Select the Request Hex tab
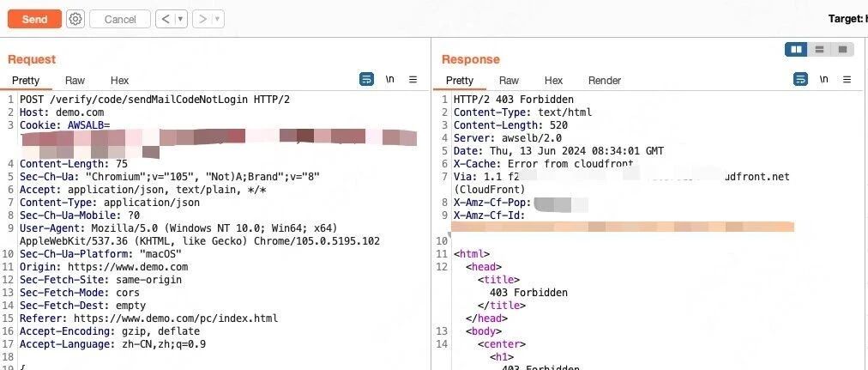Image resolution: width=868 pixels, height=370 pixels. click(x=119, y=81)
